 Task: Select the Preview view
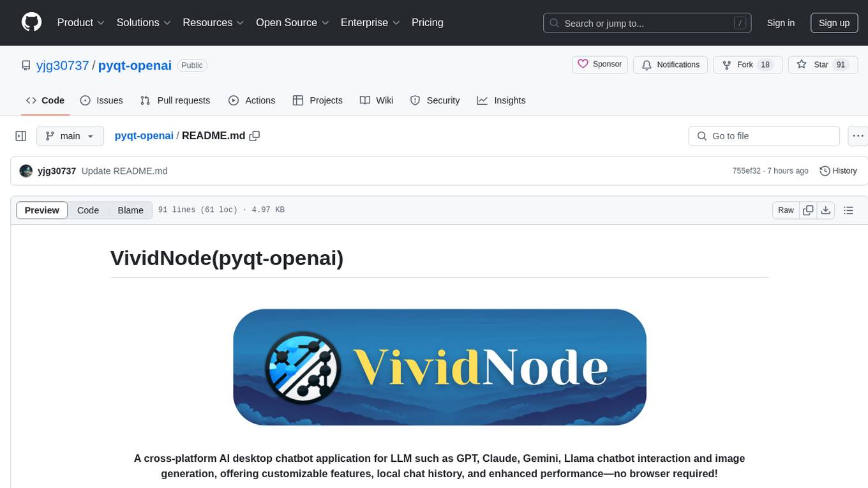42,210
